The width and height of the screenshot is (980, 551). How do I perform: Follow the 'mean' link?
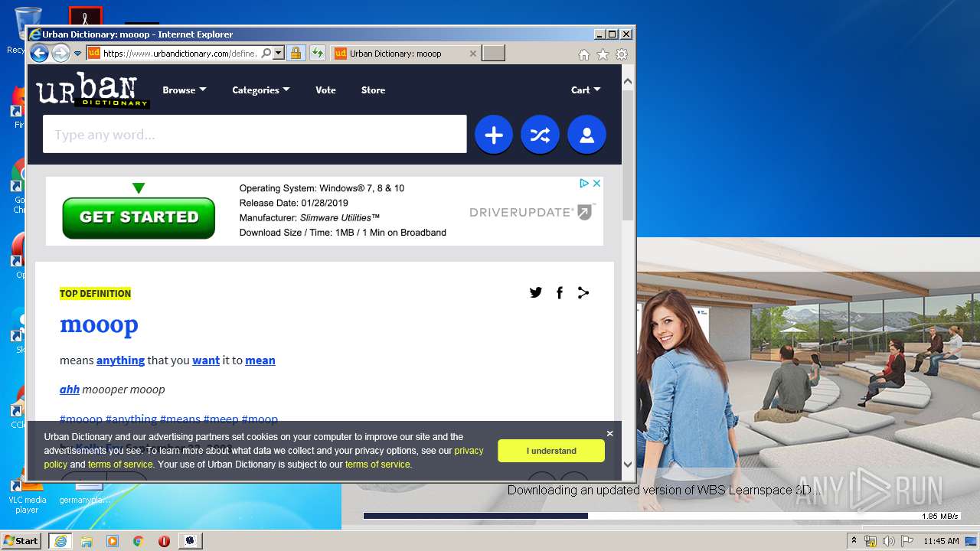260,360
